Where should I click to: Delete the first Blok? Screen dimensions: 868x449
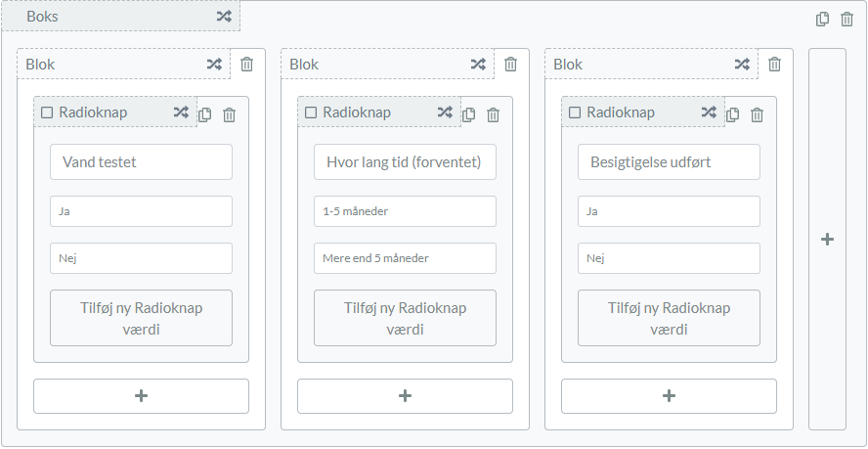[246, 65]
